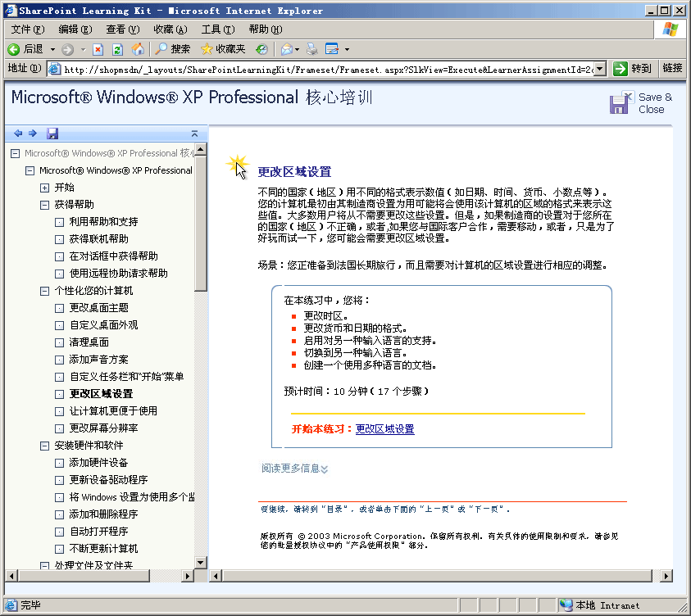Screen dimensions: 691x616
Task: Open 添加声音方案 topic
Action: pos(98,360)
